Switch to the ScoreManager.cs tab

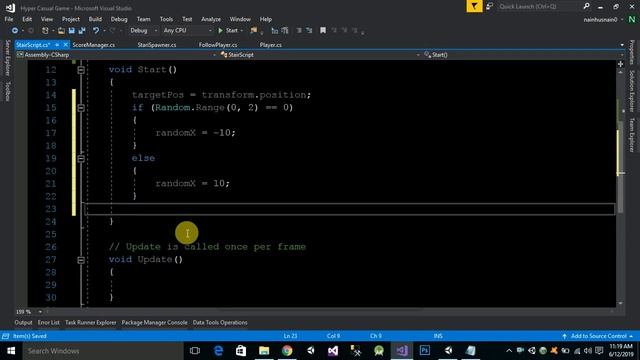[x=93, y=45]
